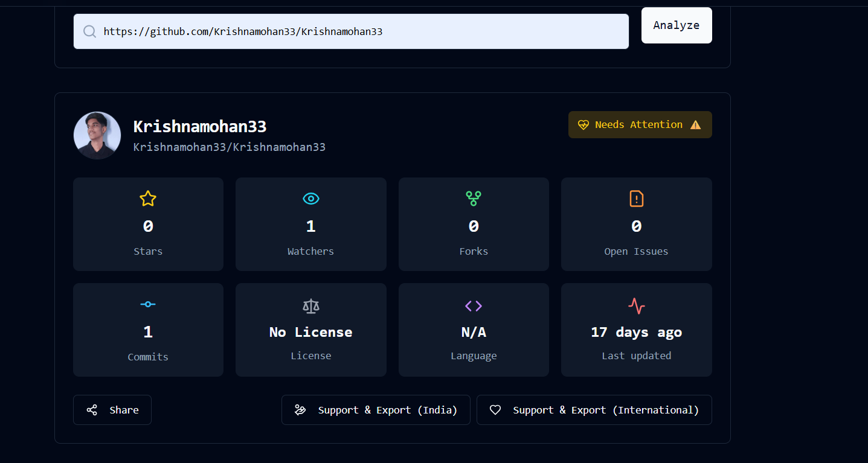The width and height of the screenshot is (868, 463).
Task: Click the Stars label
Action: [148, 252]
